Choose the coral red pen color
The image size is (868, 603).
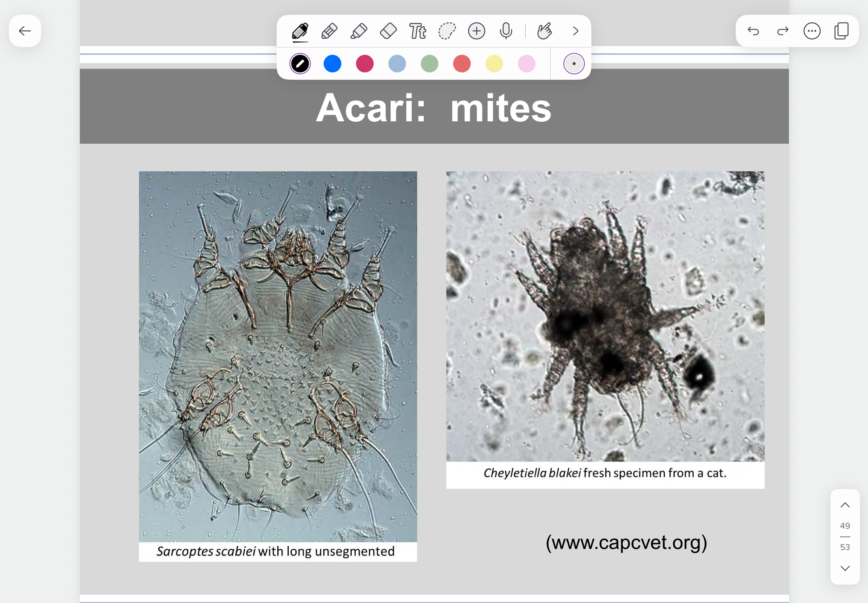click(x=462, y=64)
